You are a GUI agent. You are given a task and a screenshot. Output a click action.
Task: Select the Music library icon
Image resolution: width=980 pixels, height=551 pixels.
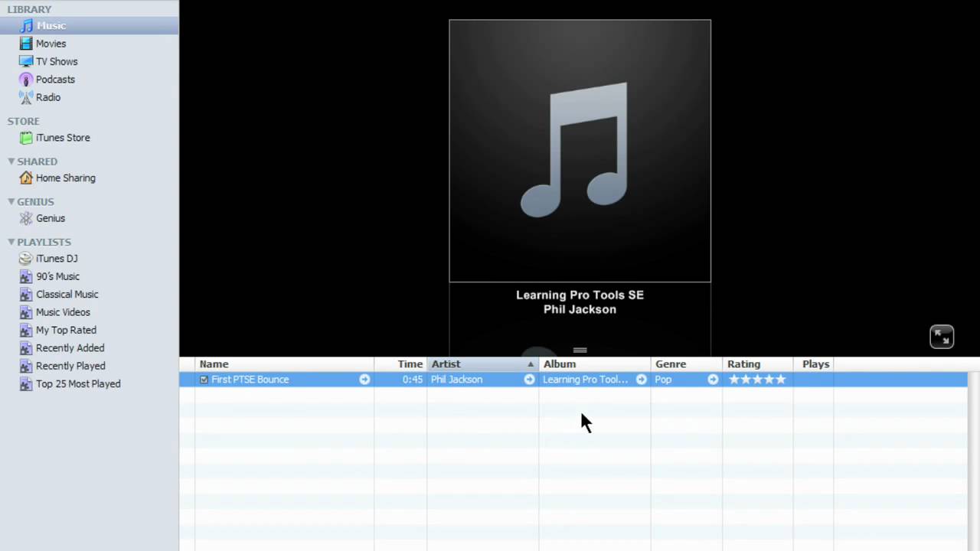tap(26, 26)
